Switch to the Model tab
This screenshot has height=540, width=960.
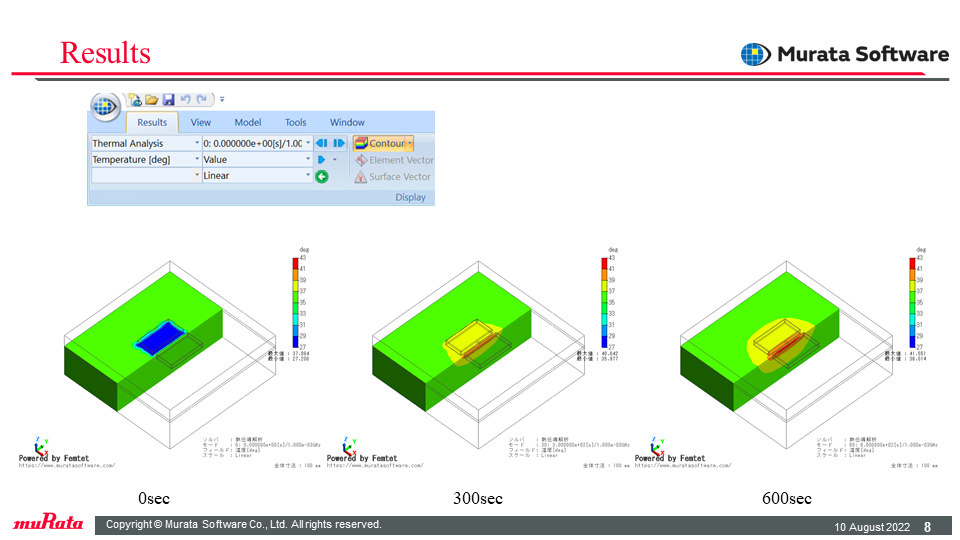coord(248,122)
